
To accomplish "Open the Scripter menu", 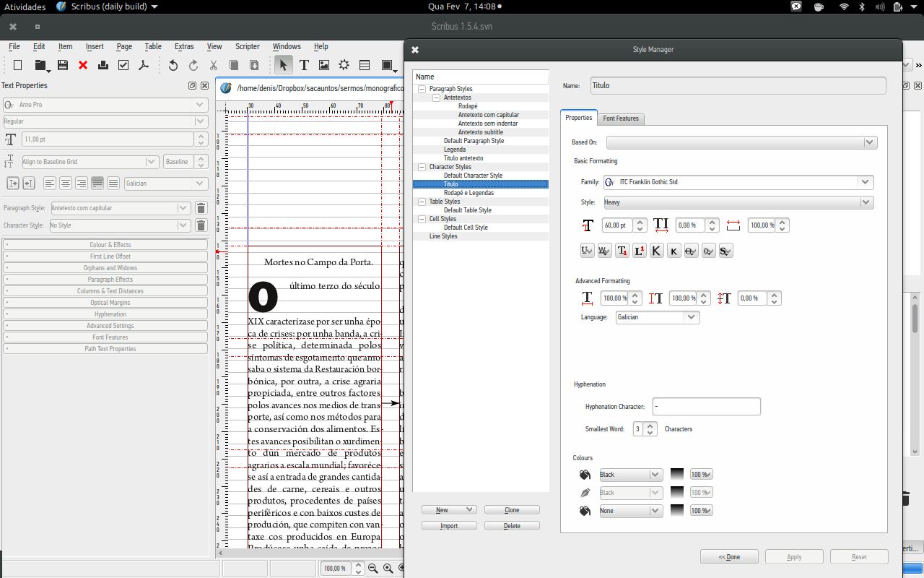I will coord(247,46).
